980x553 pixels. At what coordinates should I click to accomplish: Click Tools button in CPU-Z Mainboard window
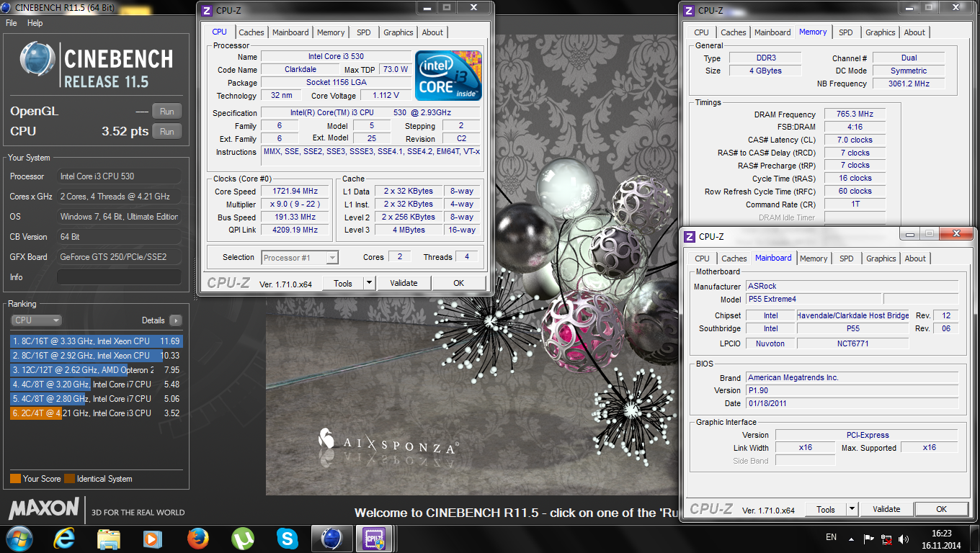[x=826, y=509]
